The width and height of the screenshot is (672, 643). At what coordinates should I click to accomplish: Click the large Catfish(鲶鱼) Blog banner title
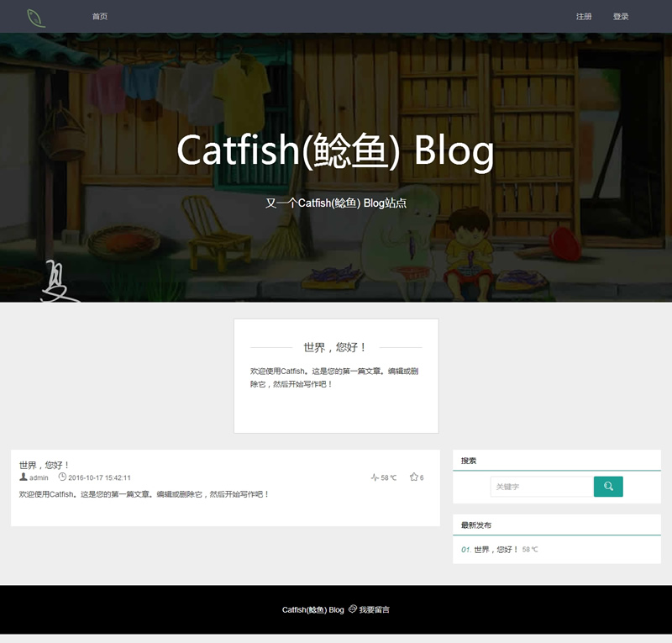point(335,150)
